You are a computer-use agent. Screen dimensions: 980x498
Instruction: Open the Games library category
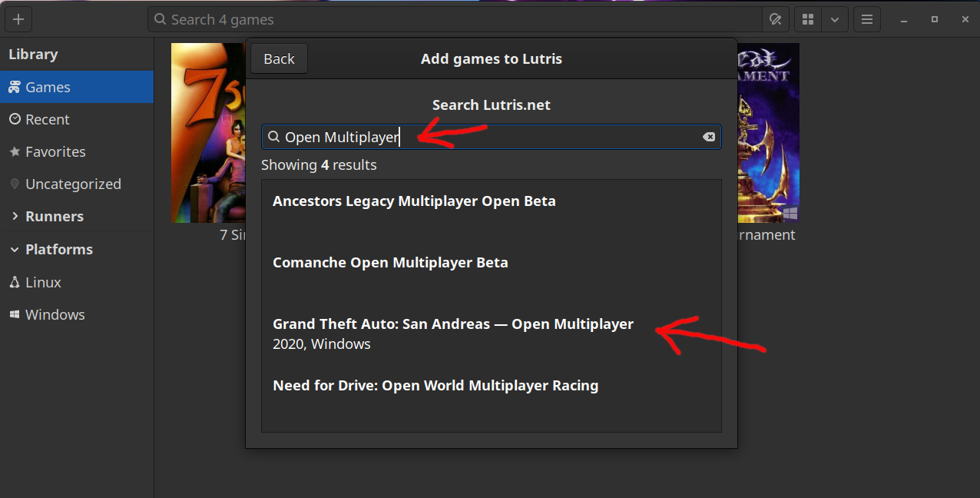[x=77, y=87]
